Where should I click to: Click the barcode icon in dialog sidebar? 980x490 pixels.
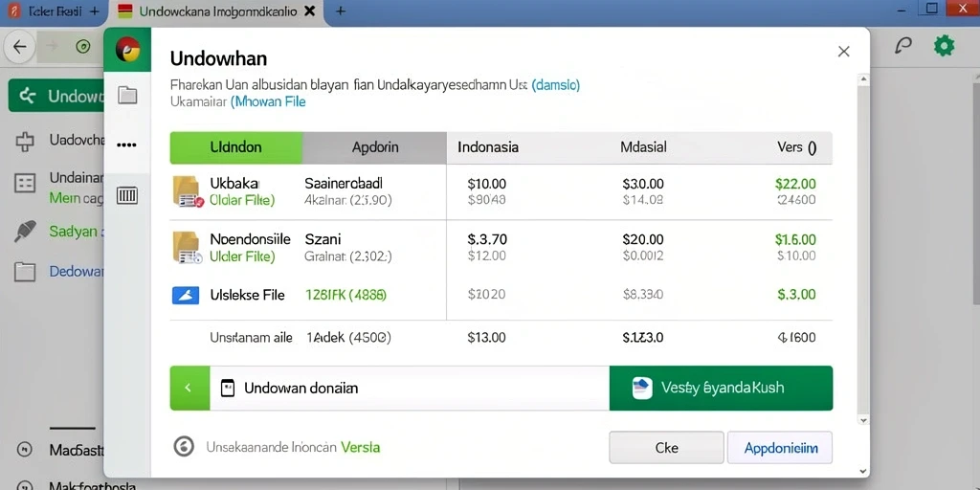[127, 196]
